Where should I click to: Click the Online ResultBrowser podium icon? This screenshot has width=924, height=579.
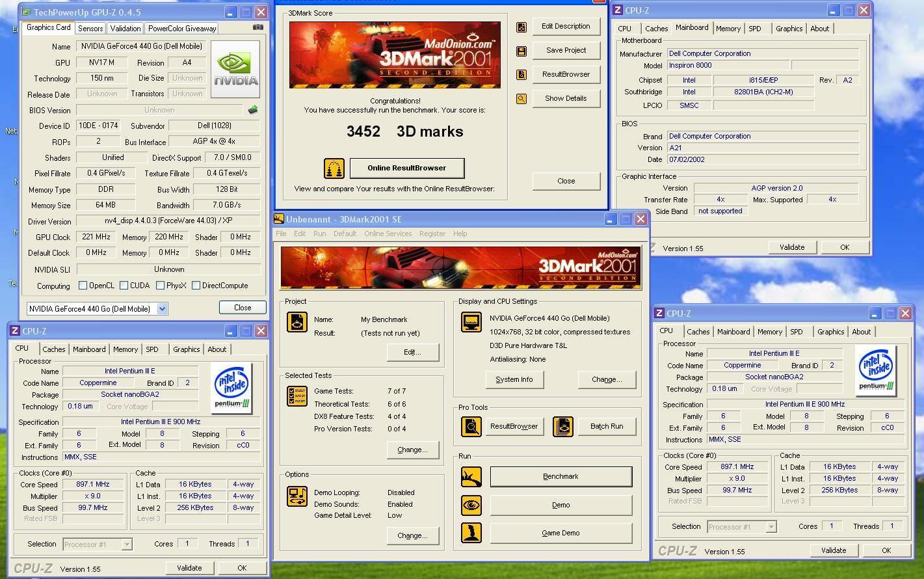[334, 168]
